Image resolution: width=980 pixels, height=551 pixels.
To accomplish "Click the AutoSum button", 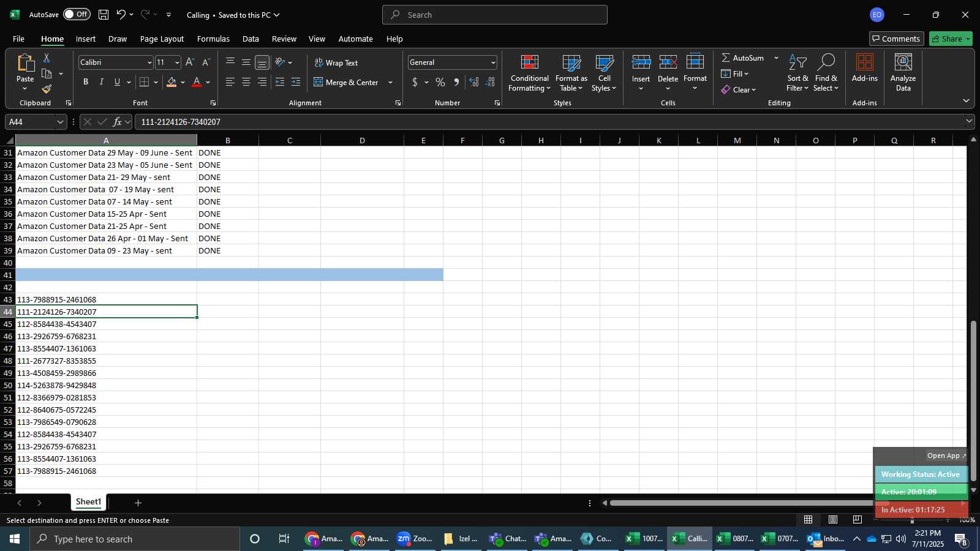I will 743,58.
